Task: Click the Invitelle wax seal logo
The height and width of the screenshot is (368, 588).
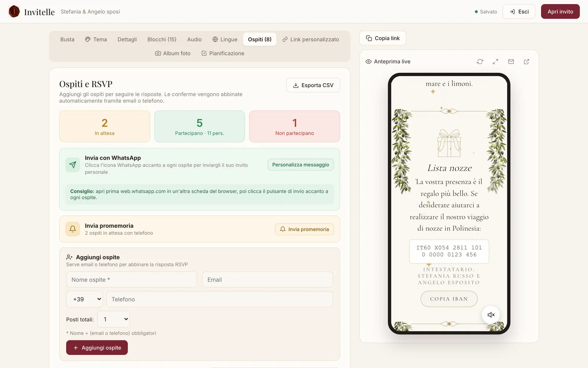Action: (x=14, y=11)
